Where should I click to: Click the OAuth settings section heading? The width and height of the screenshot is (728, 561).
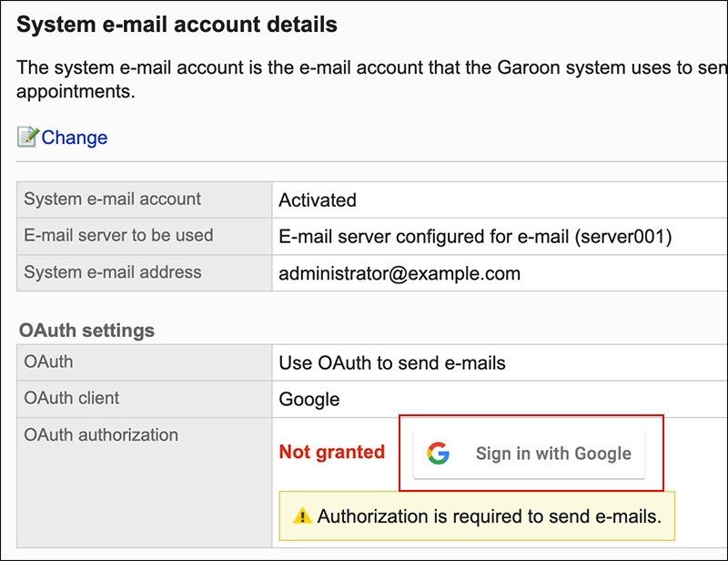tap(86, 331)
